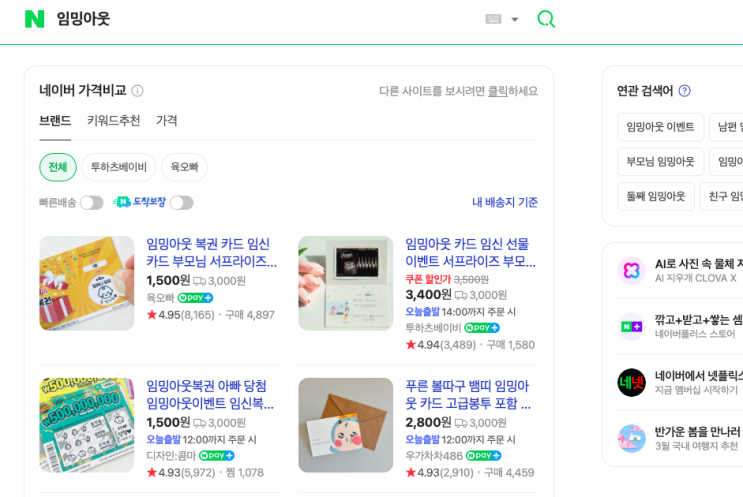
Task: Click the 임밍아웃 이벤트 related search chip
Action: 660,127
